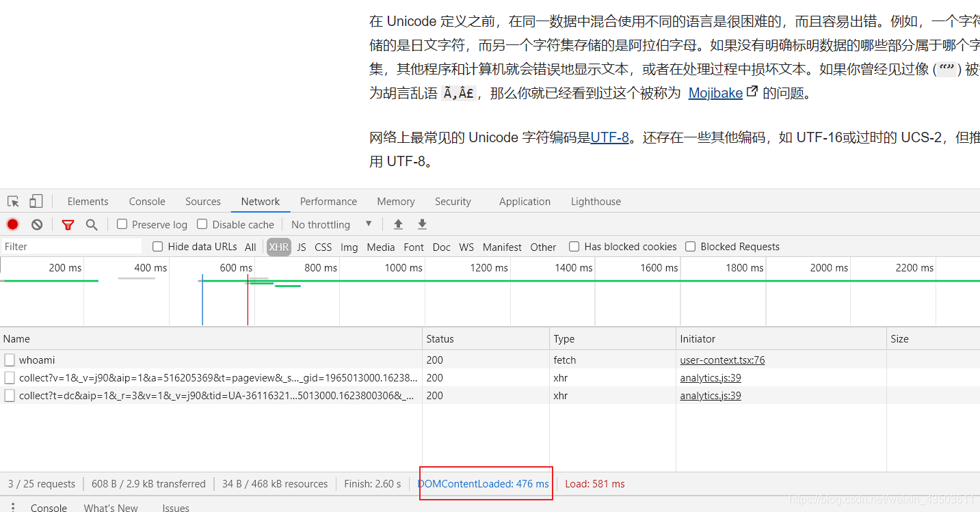Open the Mojibake link in article
The width and height of the screenshot is (980, 512).
pyautogui.click(x=715, y=93)
